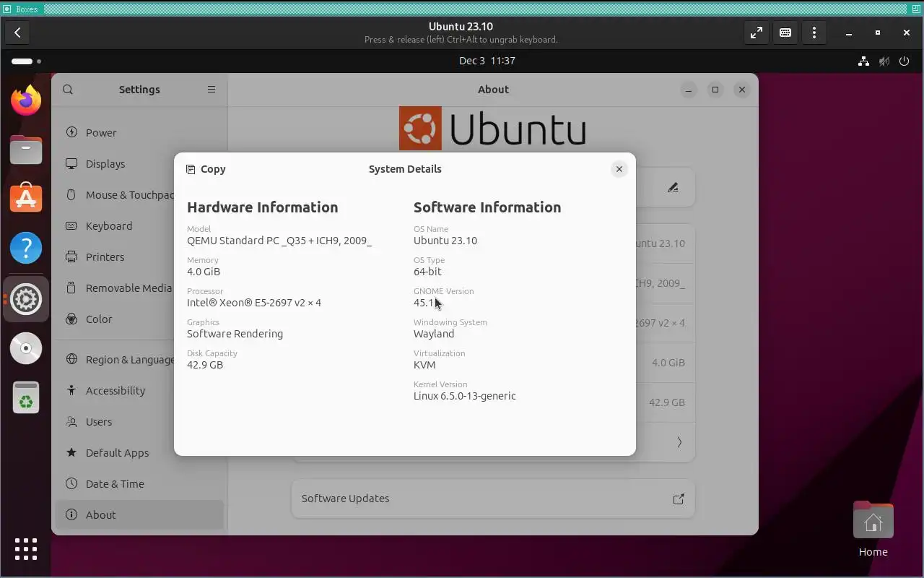Click the 42.9 GB disk capacity value in System Details

205,365
